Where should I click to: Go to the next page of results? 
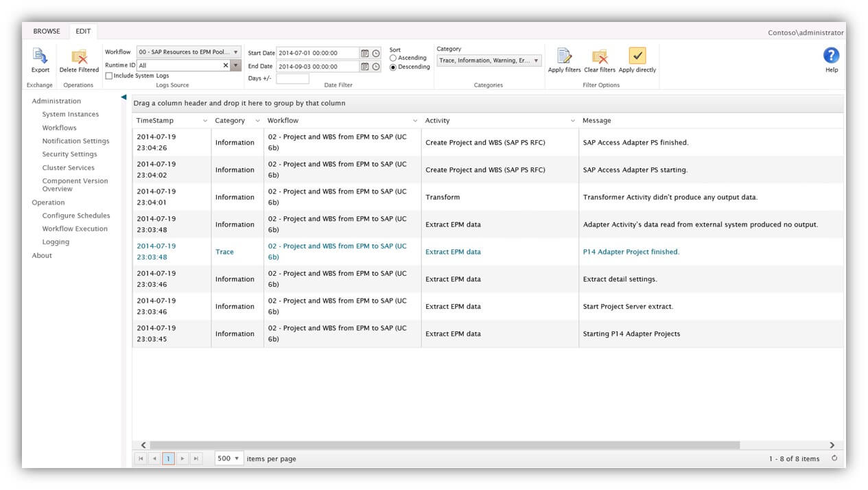click(x=183, y=458)
